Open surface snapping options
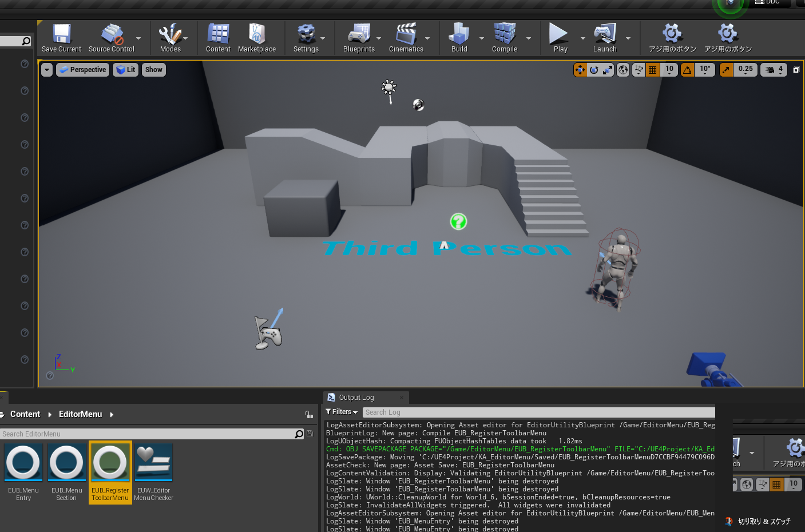Image resolution: width=805 pixels, height=532 pixels. 639,70
